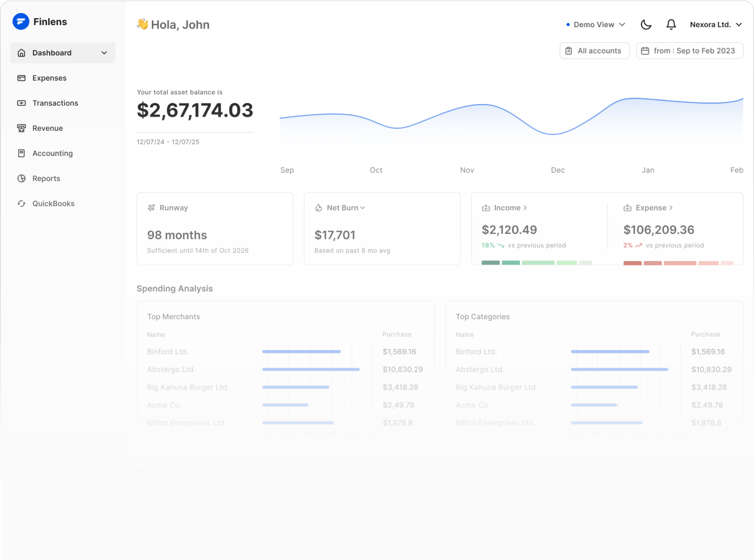Click the Transactions cash icon in sidebar
The height and width of the screenshot is (560, 754).
[21, 103]
